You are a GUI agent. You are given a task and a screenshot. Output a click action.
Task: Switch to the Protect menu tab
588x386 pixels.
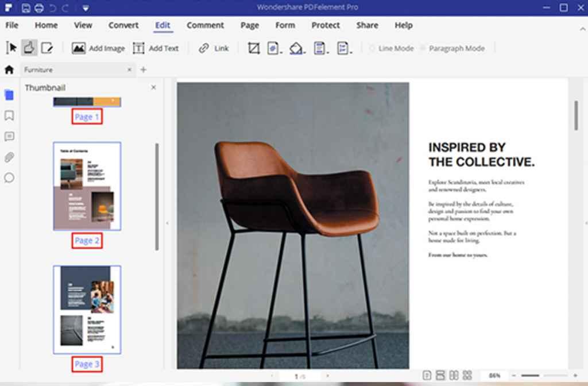click(x=326, y=25)
